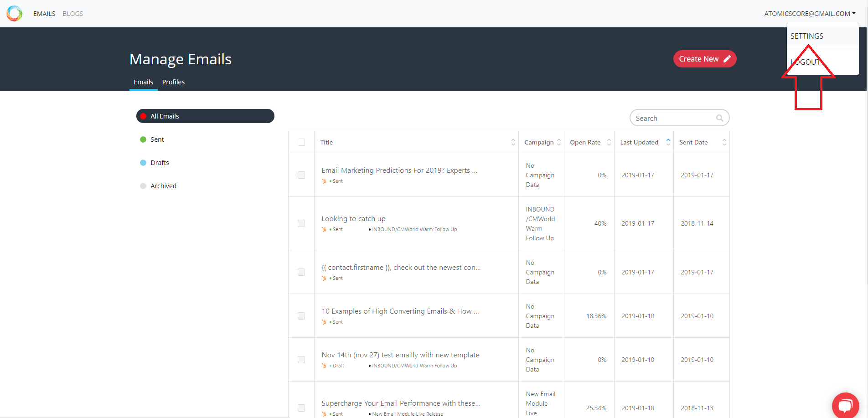Click HubSpot icon under 10 Examples email
The height and width of the screenshot is (418, 868).
point(324,322)
